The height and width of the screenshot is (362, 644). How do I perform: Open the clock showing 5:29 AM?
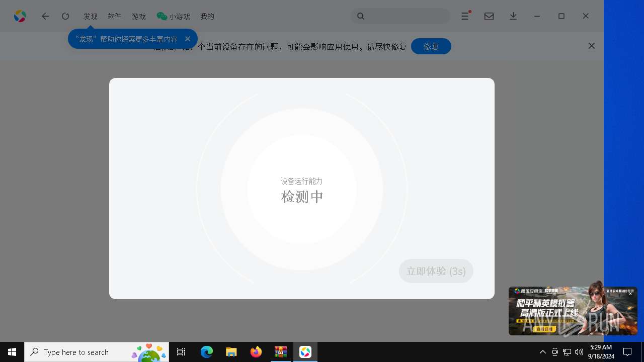601,352
